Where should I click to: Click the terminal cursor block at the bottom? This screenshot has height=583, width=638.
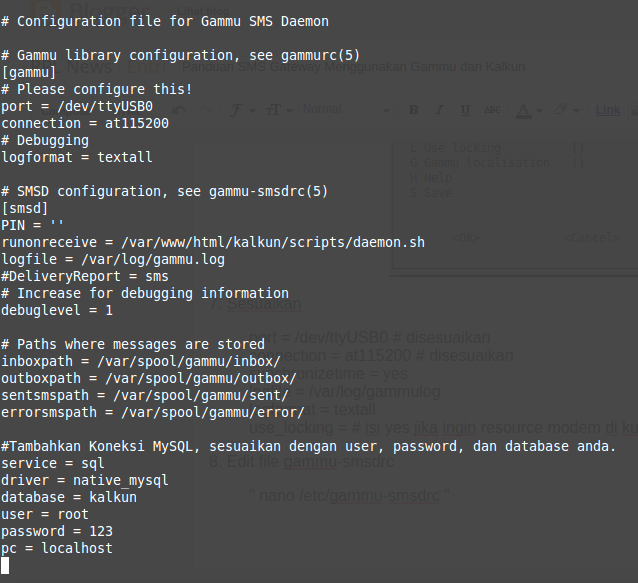coord(5,565)
